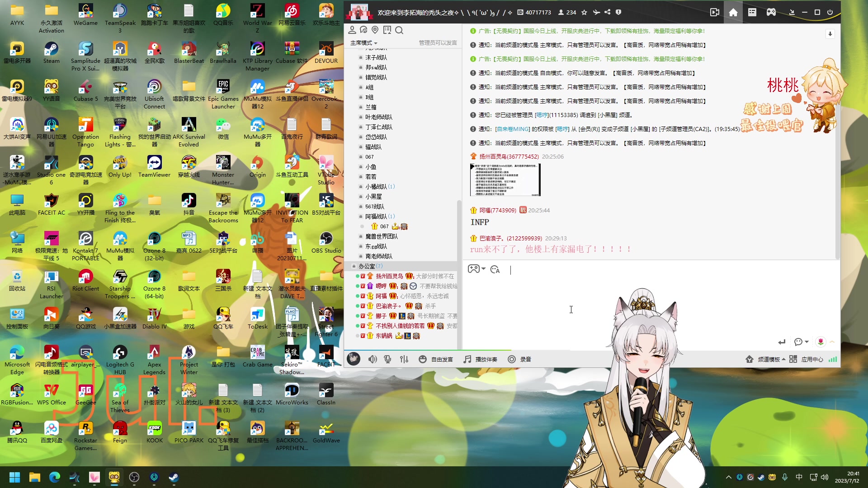Screen dimensions: 868x488
Task: Open the 频道模板 menu
Action: click(765, 359)
